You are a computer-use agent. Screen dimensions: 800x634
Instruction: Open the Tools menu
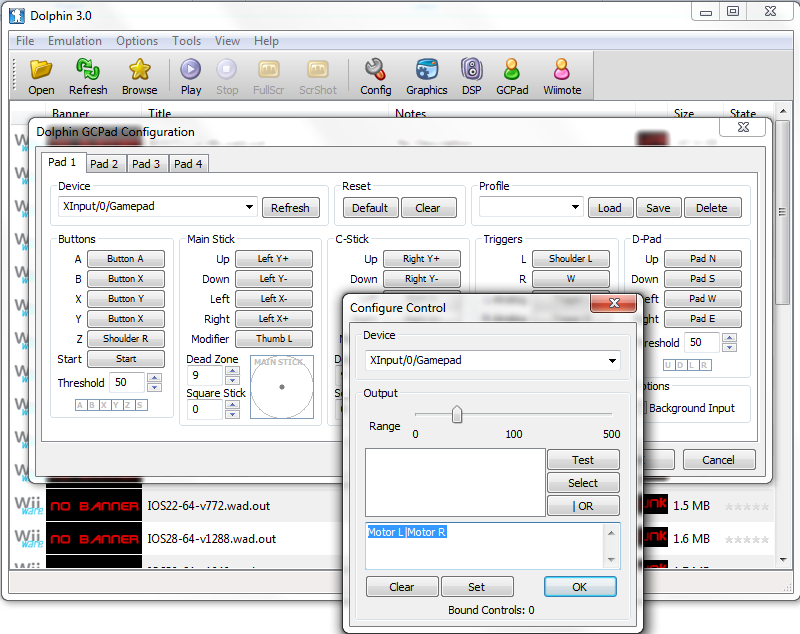(186, 41)
